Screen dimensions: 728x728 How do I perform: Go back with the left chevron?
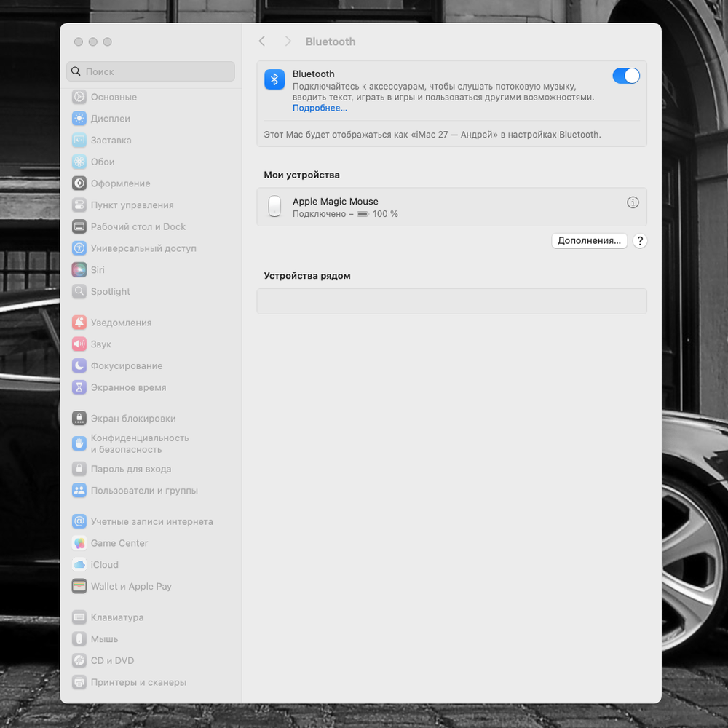(x=262, y=41)
